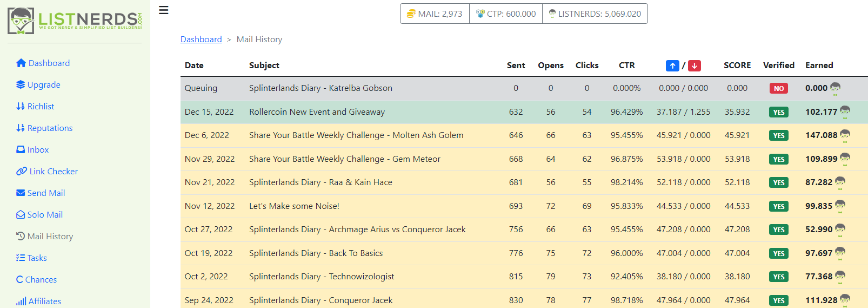Click subject 'Splinterlands Diary - Back To Basics'
The height and width of the screenshot is (308, 868).
(x=316, y=253)
